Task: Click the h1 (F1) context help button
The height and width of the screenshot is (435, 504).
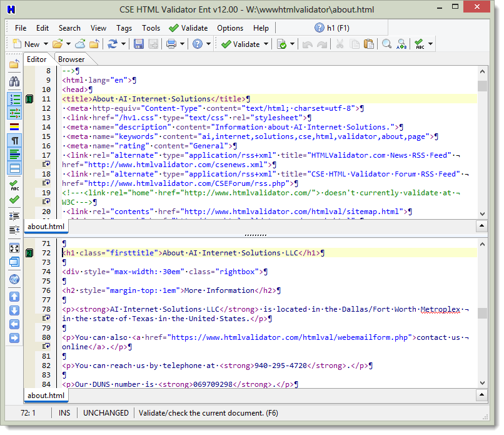Action: [331, 28]
